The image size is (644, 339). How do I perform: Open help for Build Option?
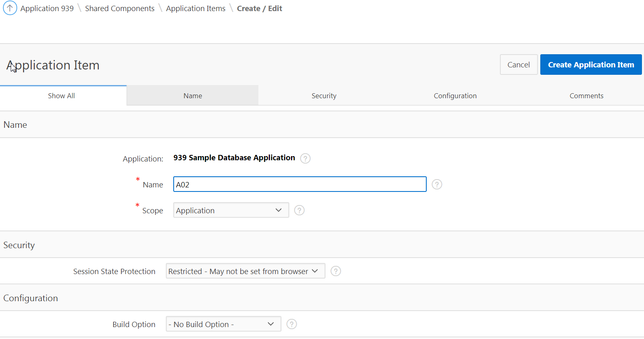[x=292, y=324]
